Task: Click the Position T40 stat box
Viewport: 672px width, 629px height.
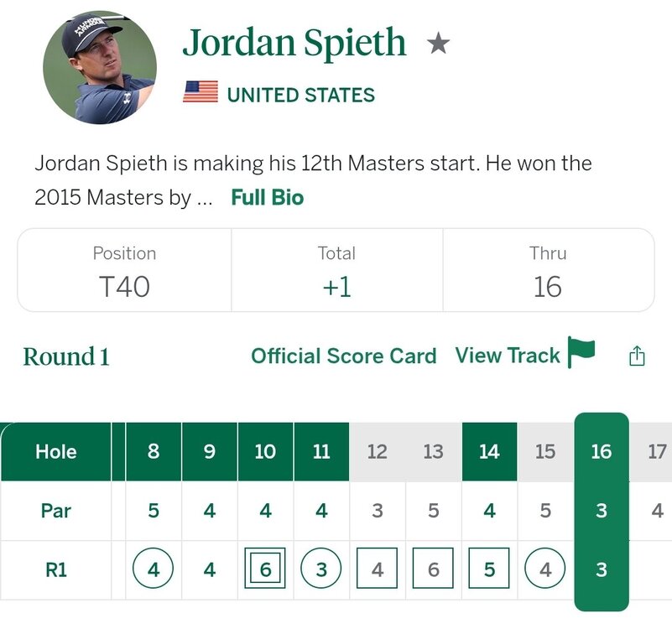Action: click(124, 271)
